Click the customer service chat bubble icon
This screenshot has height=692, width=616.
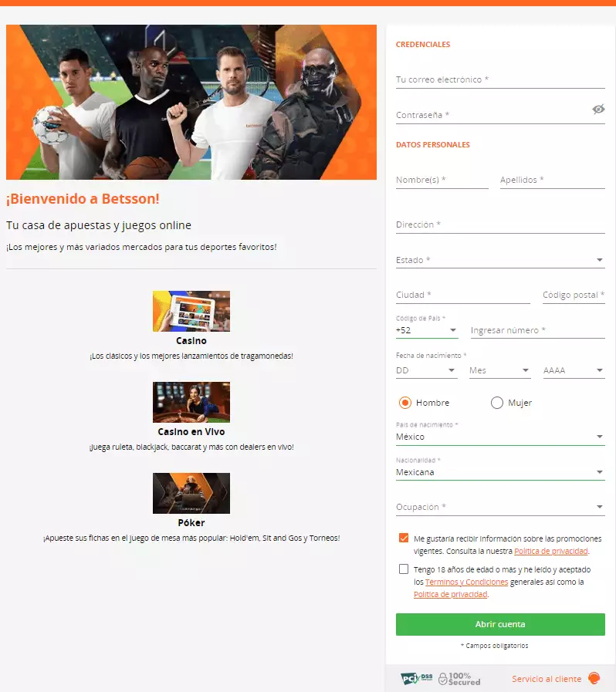(x=594, y=678)
